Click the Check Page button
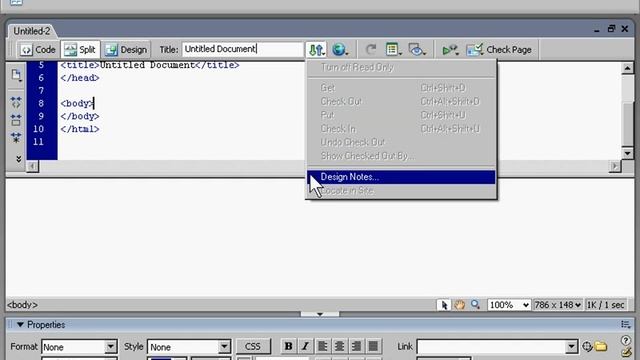640x360 pixels. (500, 50)
